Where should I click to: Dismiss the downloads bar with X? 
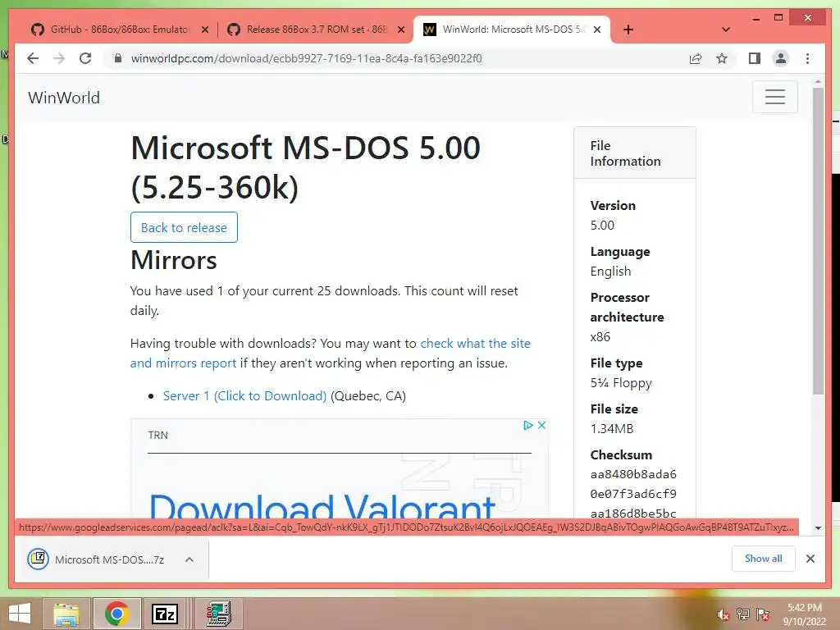click(810, 559)
